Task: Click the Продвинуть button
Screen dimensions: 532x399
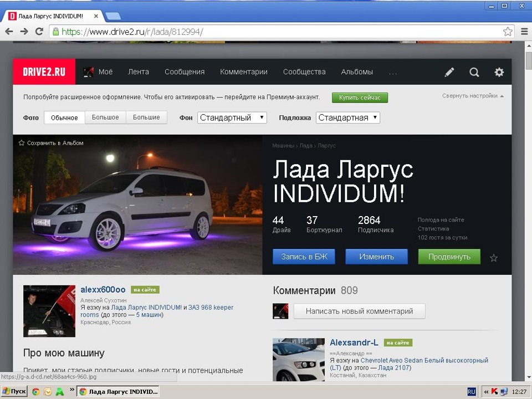Action: click(449, 257)
